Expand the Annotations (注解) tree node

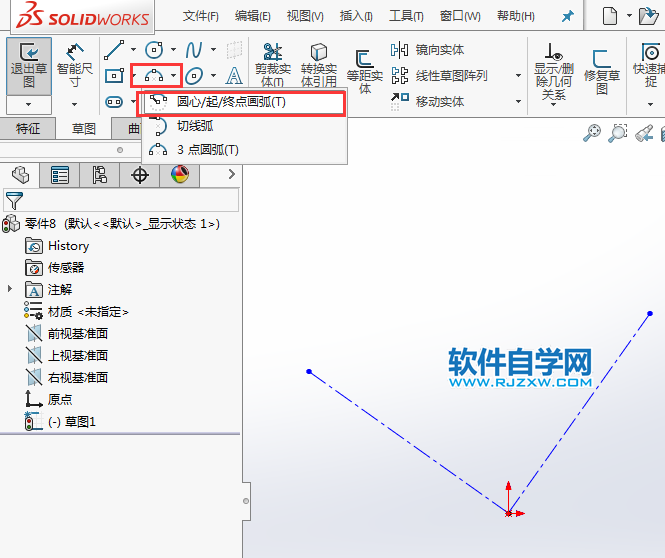[10, 289]
